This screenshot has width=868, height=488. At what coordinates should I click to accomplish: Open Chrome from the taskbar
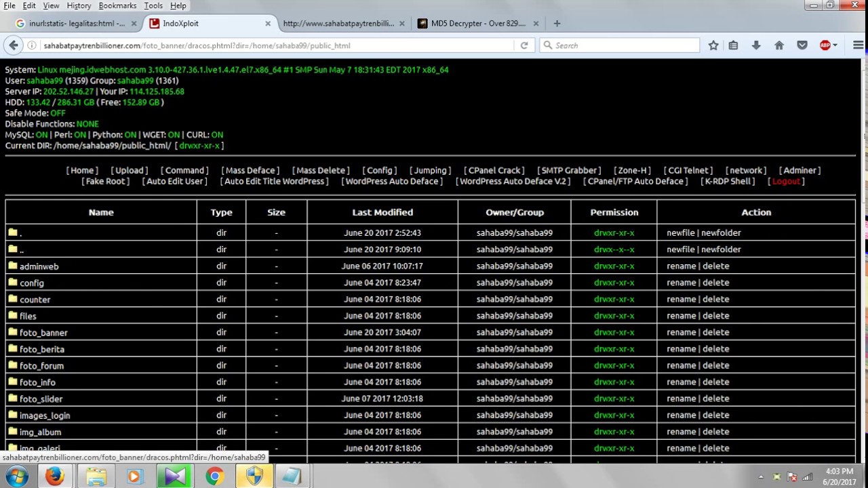(214, 476)
